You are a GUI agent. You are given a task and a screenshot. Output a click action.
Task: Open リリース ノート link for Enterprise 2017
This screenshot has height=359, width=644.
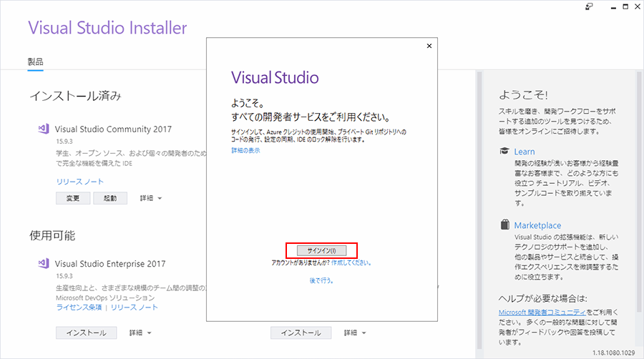(135, 308)
